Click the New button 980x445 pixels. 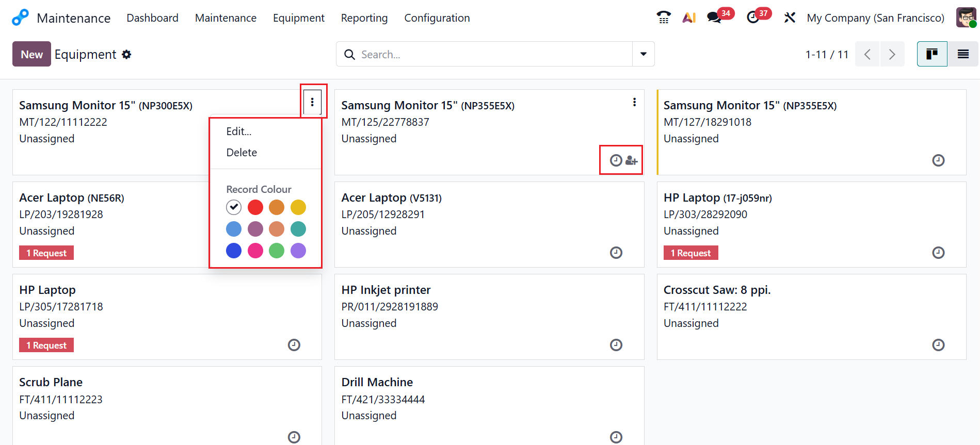click(x=31, y=54)
